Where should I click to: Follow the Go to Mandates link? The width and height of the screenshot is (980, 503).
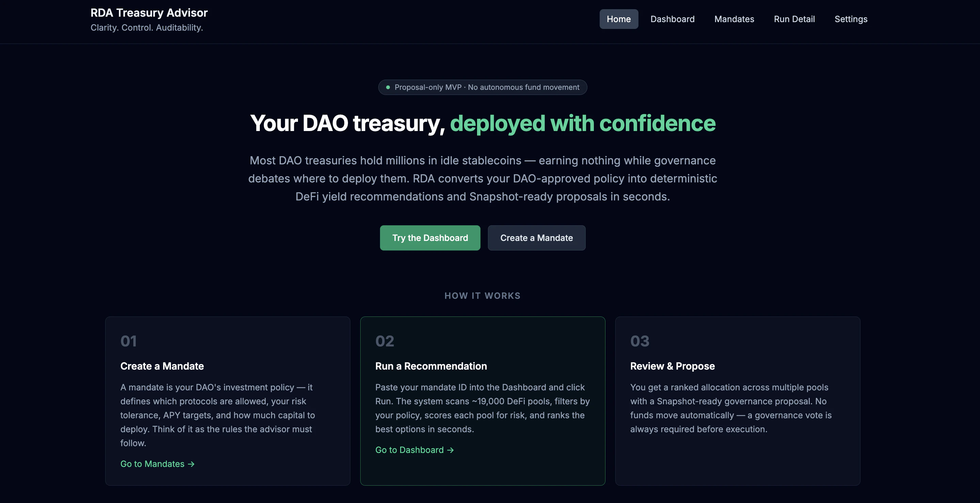[x=153, y=464]
